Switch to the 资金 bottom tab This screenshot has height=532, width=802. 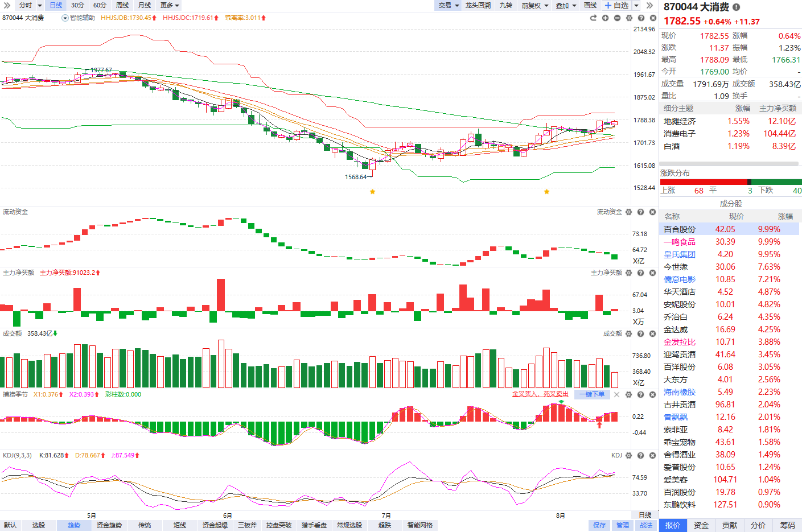pos(701,525)
